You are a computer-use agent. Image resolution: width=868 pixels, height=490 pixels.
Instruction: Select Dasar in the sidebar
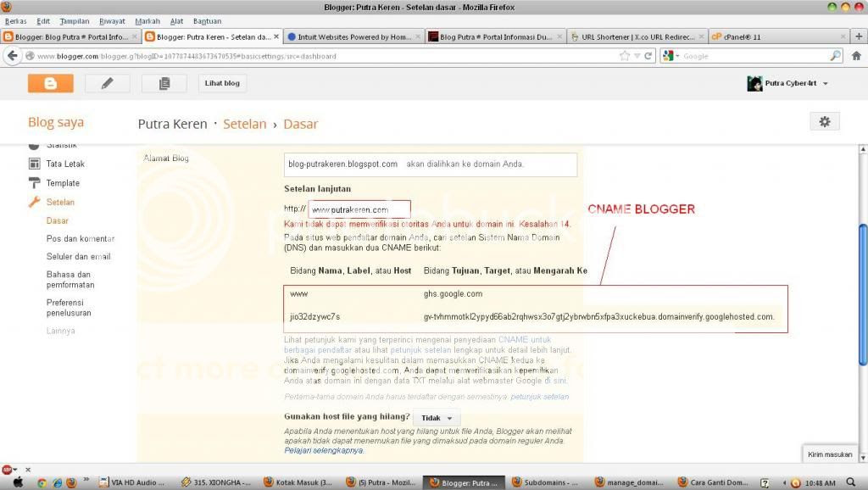click(57, 220)
